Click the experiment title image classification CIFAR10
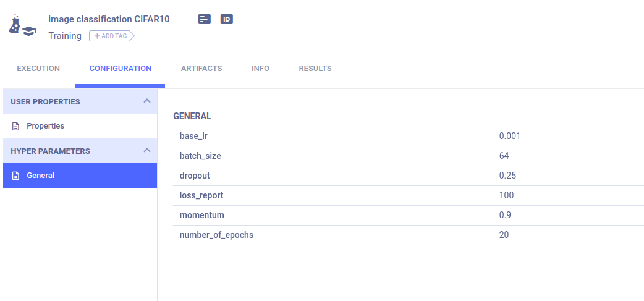 point(109,19)
